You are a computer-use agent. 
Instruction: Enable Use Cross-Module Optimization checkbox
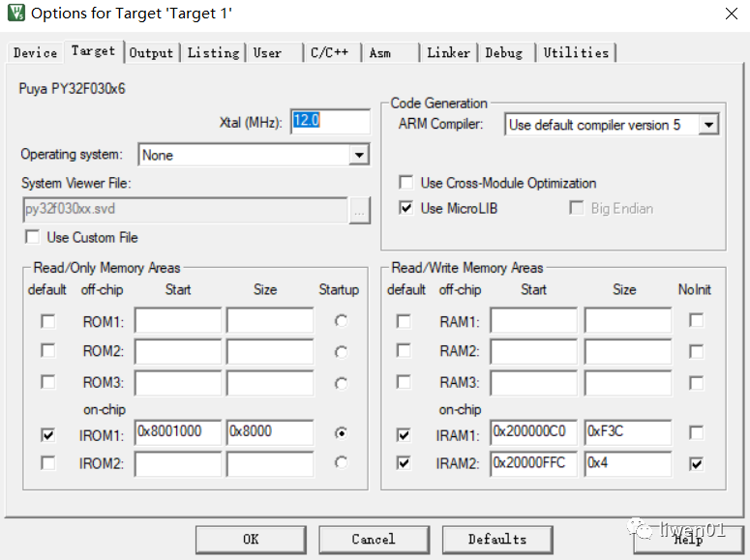(x=406, y=183)
